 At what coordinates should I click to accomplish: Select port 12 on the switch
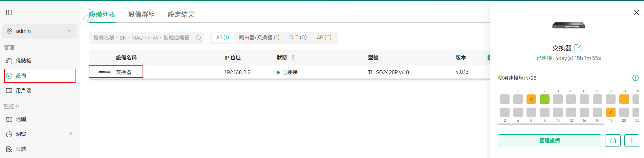click(x=571, y=112)
